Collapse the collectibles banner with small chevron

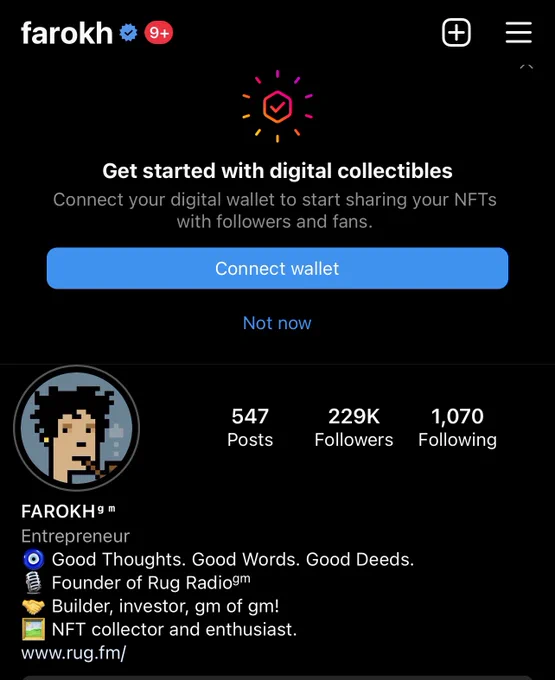[526, 67]
